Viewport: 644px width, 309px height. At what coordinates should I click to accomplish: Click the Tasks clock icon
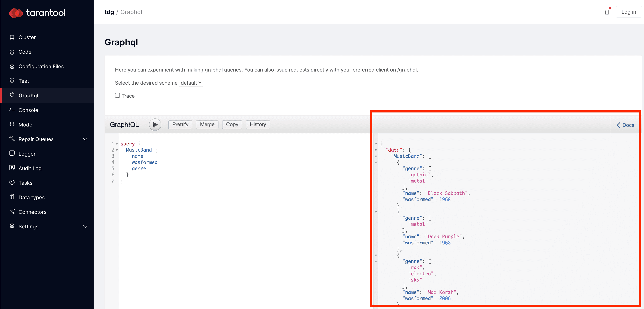pyautogui.click(x=12, y=182)
